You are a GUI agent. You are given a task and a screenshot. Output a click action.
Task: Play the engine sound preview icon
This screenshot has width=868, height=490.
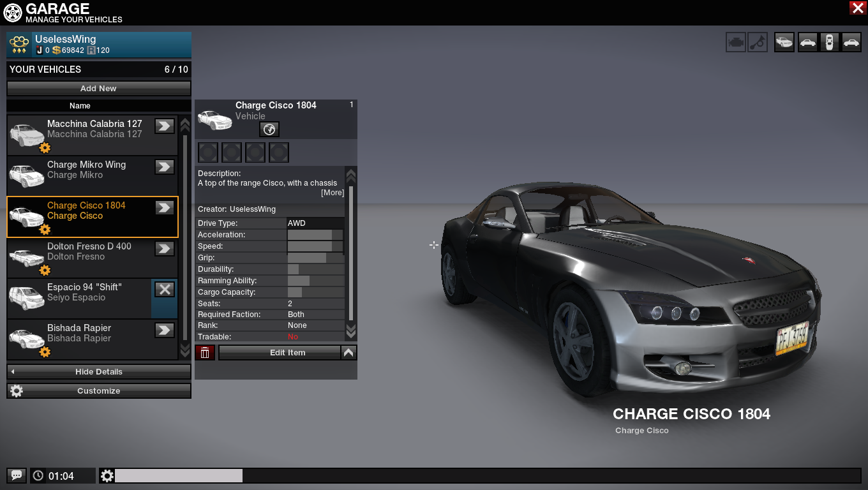735,43
